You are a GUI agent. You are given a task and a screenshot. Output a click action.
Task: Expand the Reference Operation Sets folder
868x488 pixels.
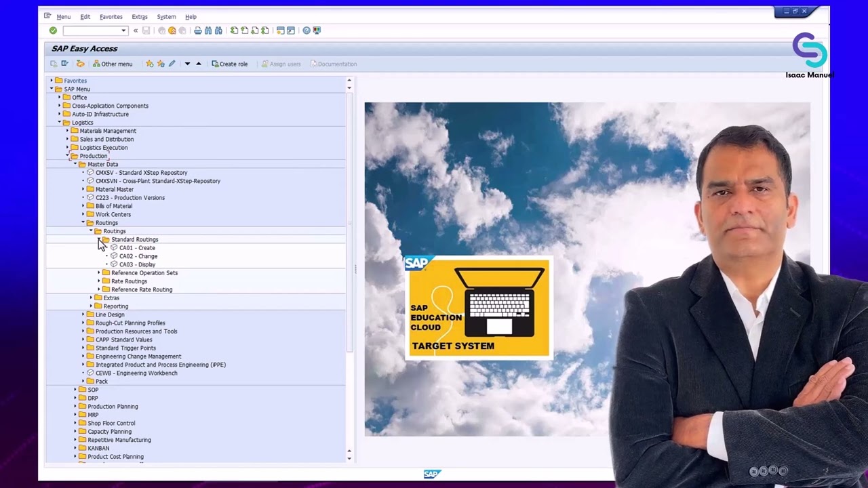point(99,272)
